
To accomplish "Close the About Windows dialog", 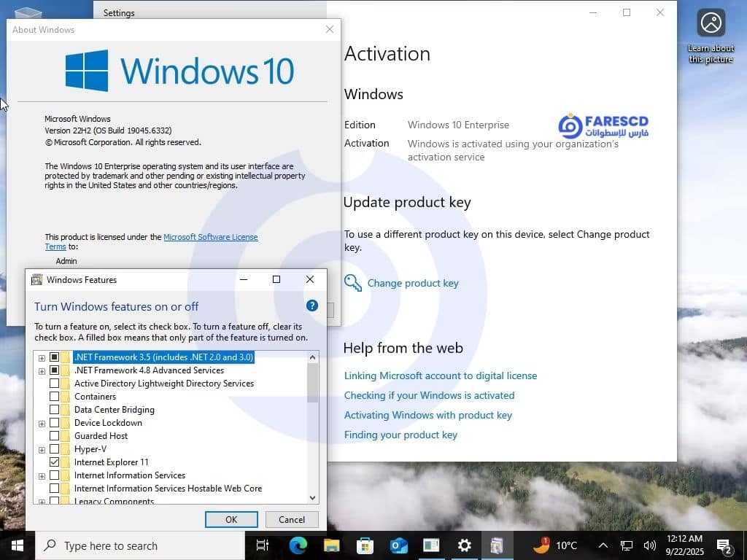I will (330, 29).
